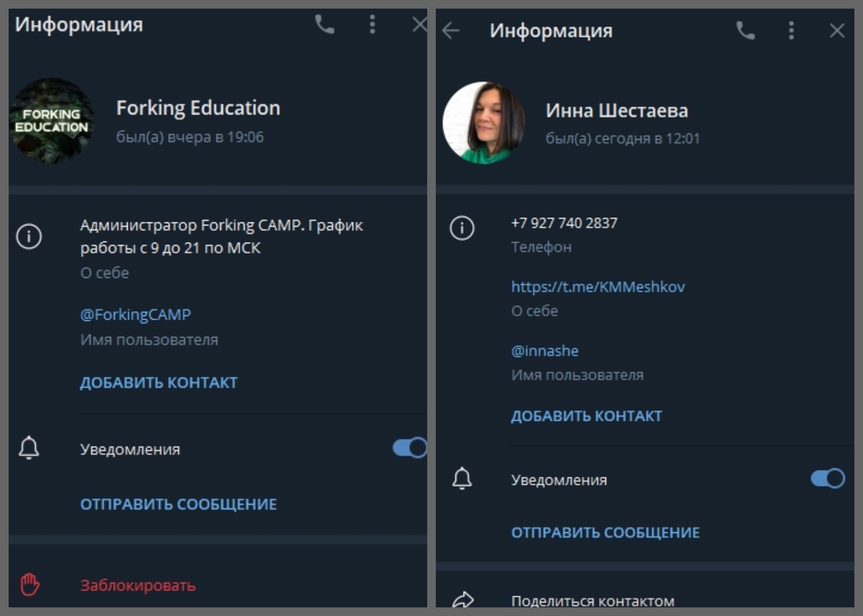Call Forking Education using the phone icon

pyautogui.click(x=324, y=25)
